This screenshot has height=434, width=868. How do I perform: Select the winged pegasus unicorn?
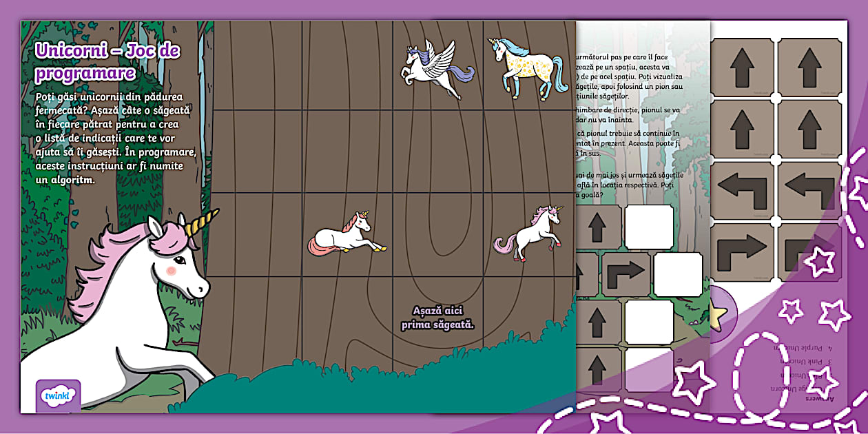[x=437, y=68]
